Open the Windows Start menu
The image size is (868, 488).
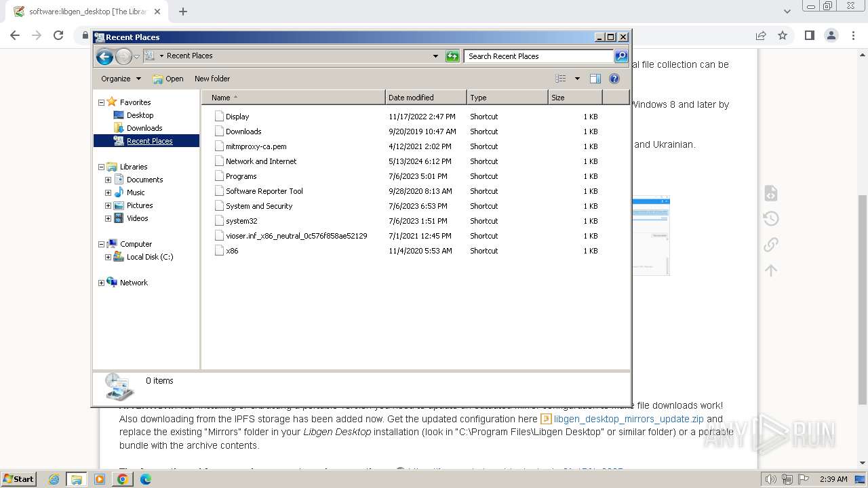[18, 479]
